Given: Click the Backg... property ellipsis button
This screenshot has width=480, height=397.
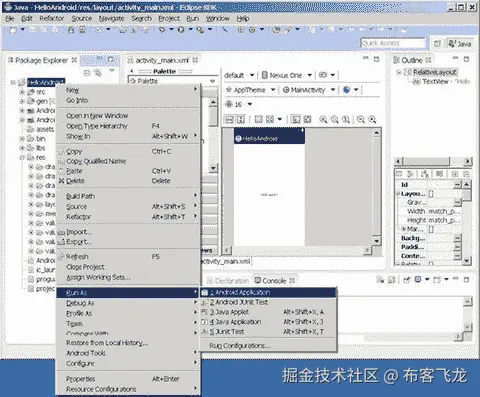Looking at the screenshot, I should (x=457, y=238).
